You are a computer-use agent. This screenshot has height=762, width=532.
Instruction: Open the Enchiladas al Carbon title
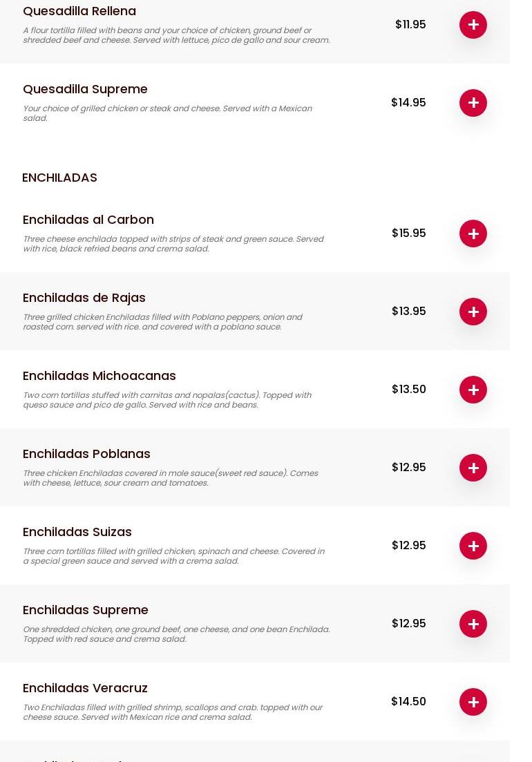[88, 220]
